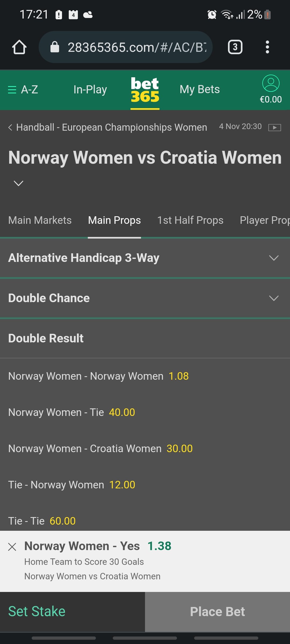Open the In-Play section
290x644 pixels.
click(90, 90)
